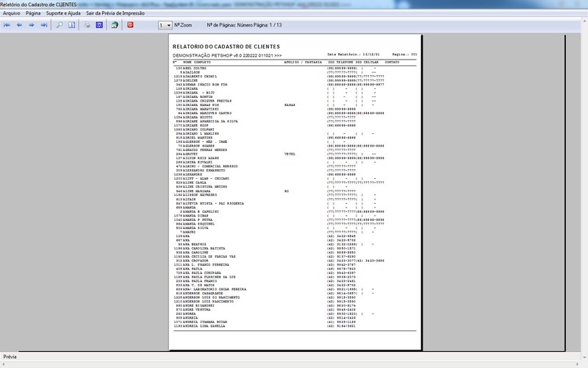Click the ANA CROVADOR row

(295, 261)
